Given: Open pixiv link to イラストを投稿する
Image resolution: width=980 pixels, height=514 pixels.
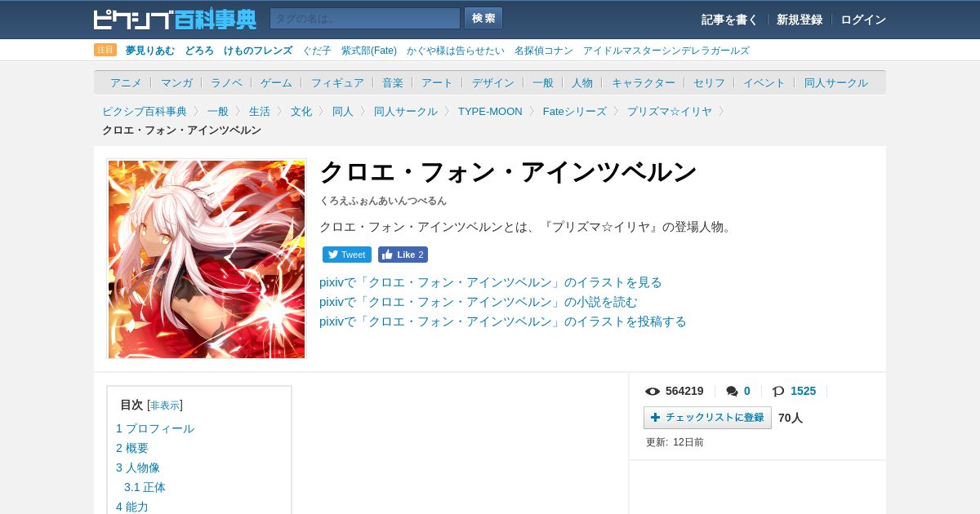Looking at the screenshot, I should click(503, 321).
